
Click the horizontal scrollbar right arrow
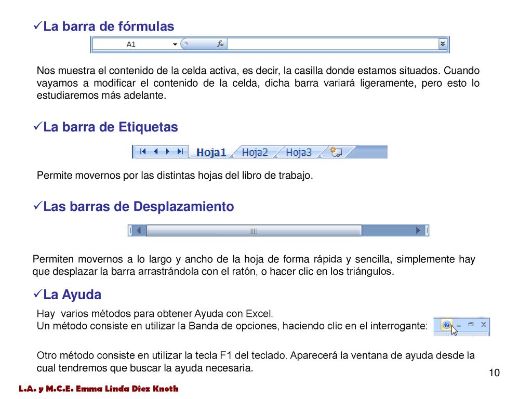418,230
